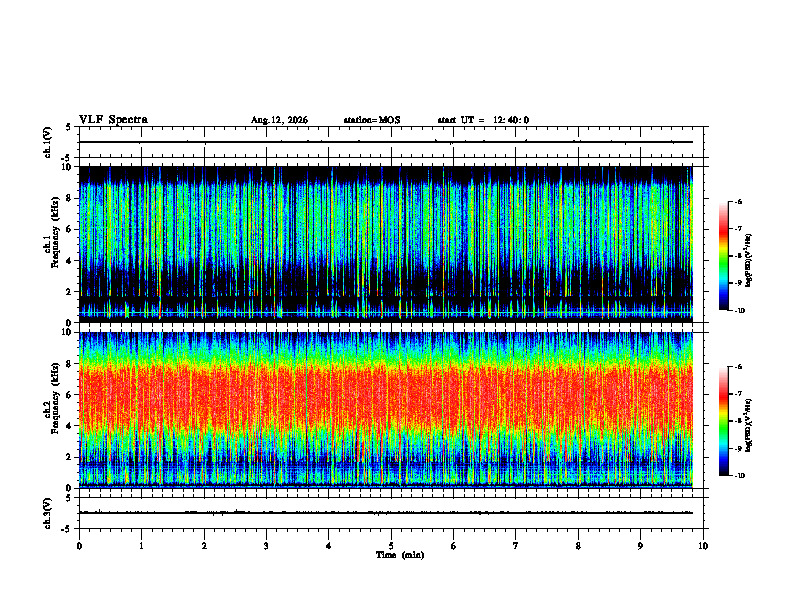The height and width of the screenshot is (612, 792).
Task: Click the "Time (min)" axis label
Action: point(400,555)
